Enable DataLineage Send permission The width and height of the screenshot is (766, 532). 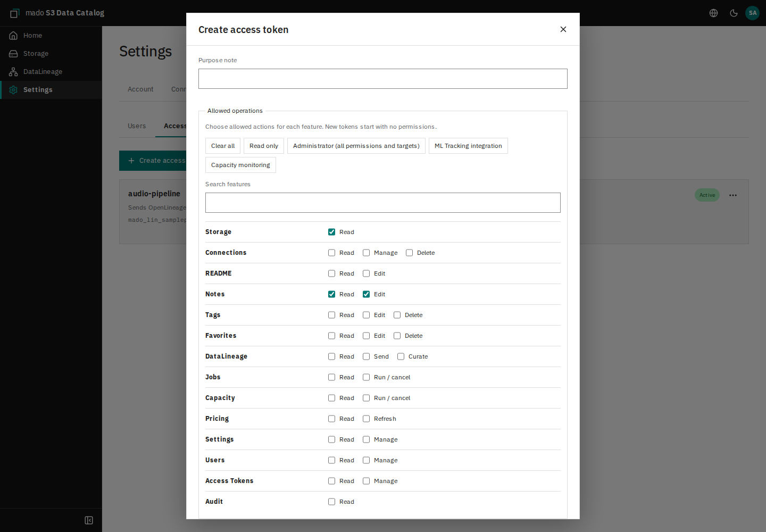pos(366,356)
